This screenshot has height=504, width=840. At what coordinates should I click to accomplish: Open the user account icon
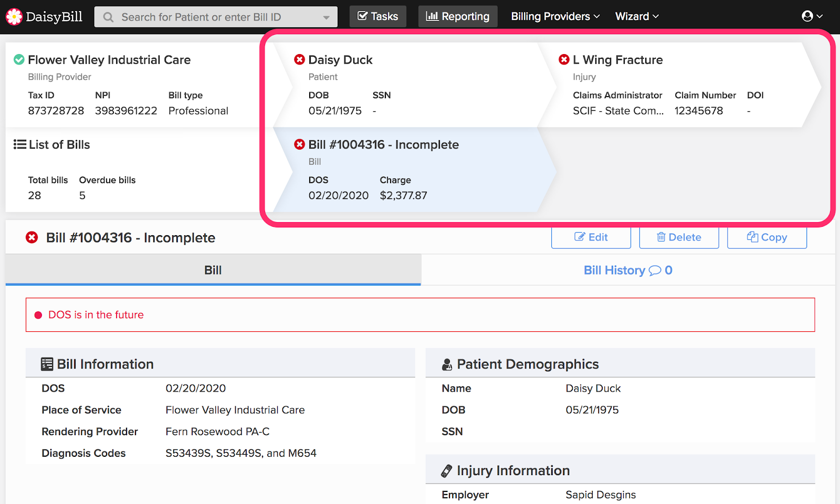coord(807,16)
